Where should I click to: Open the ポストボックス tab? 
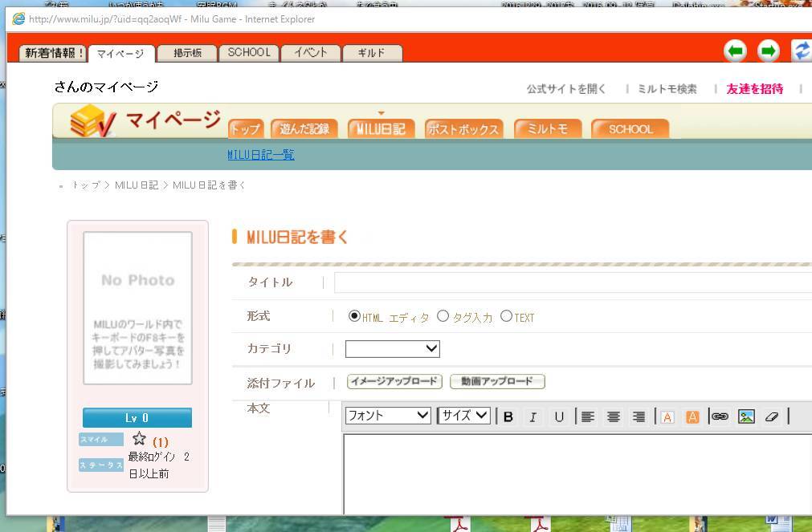pos(463,129)
